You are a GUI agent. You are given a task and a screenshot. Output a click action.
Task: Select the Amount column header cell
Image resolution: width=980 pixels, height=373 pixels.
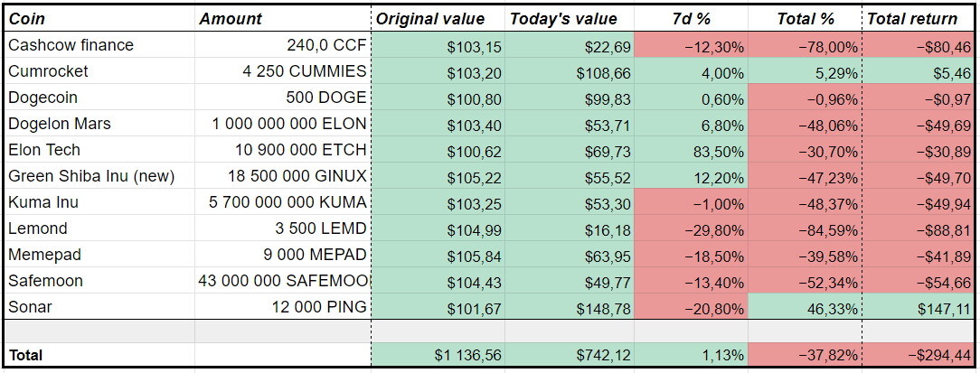point(282,19)
